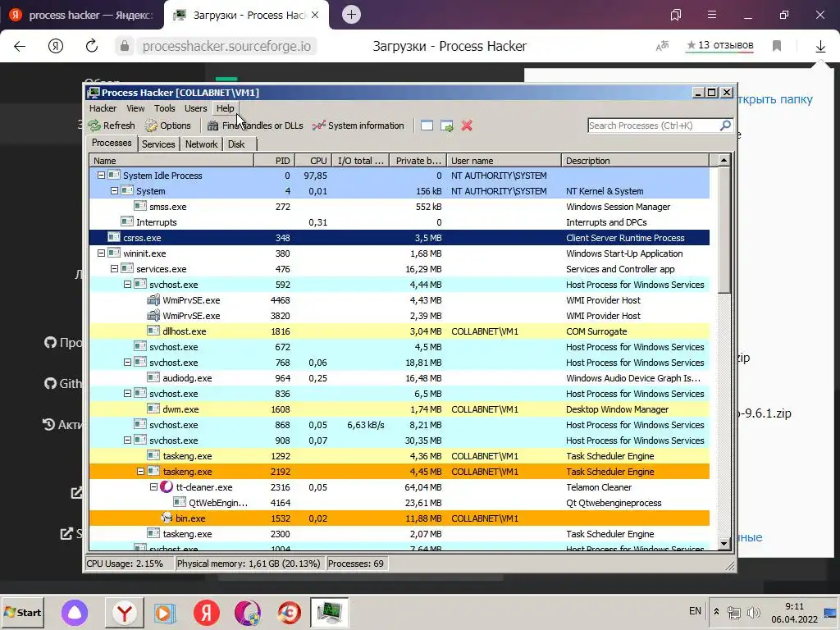Open System information
840x630 pixels.
(x=358, y=126)
